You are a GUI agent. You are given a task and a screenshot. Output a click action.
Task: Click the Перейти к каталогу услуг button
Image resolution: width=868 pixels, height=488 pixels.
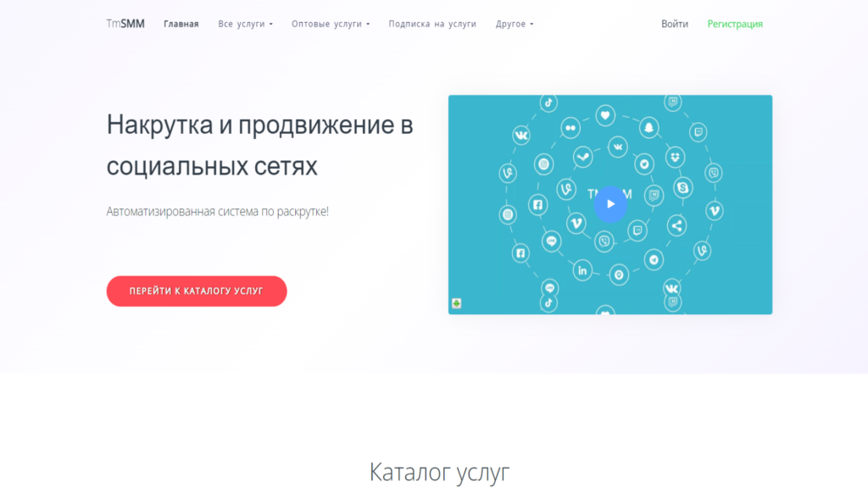pos(197,291)
